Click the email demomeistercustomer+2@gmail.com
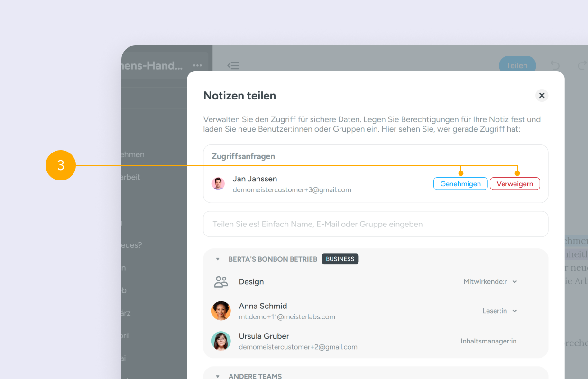The width and height of the screenshot is (588, 379). (x=298, y=347)
